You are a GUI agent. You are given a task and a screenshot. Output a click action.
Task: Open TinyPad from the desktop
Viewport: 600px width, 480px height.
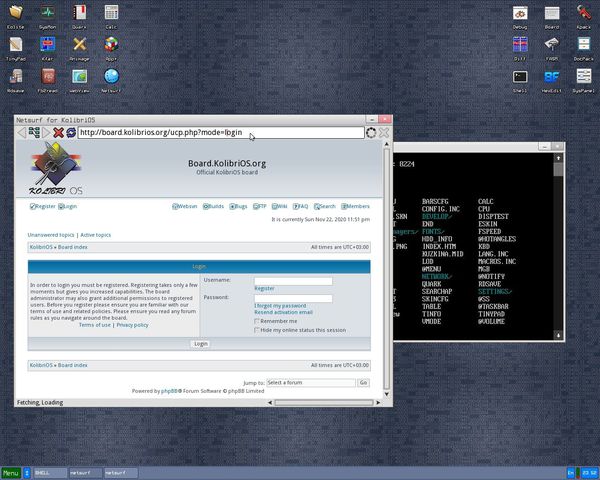[16, 45]
